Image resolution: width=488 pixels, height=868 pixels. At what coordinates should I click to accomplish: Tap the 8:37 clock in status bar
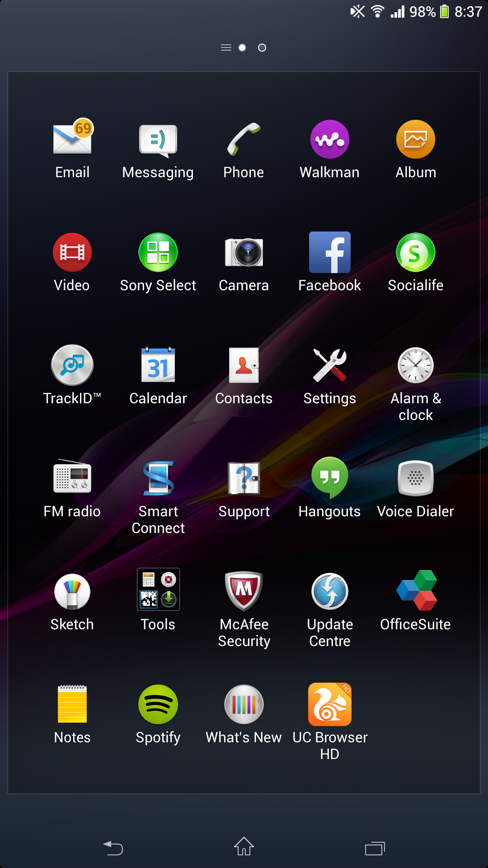[468, 11]
